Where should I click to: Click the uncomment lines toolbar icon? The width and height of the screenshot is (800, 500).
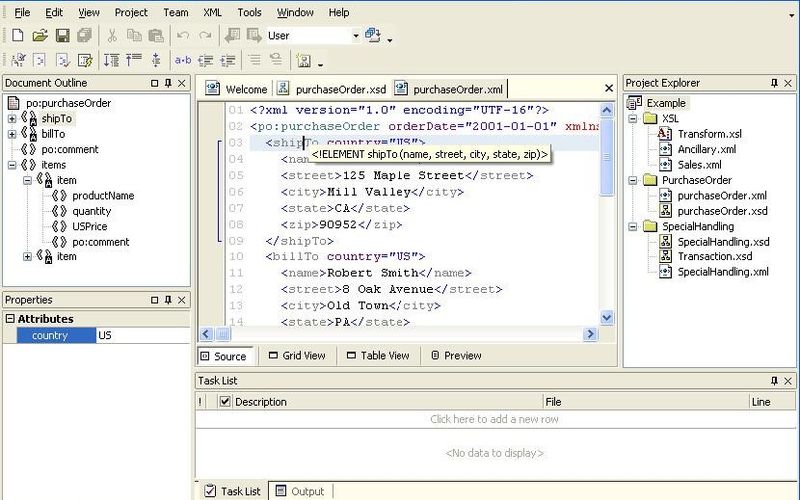[x=276, y=61]
